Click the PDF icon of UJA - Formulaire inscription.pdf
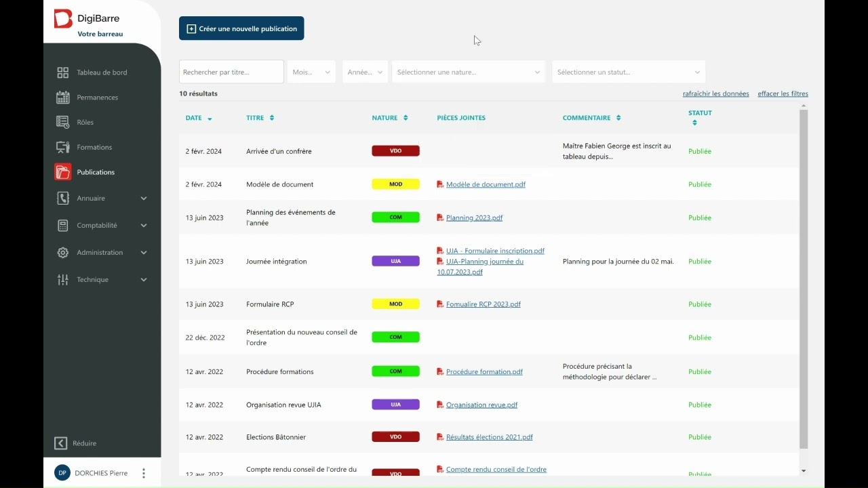 [x=440, y=251]
